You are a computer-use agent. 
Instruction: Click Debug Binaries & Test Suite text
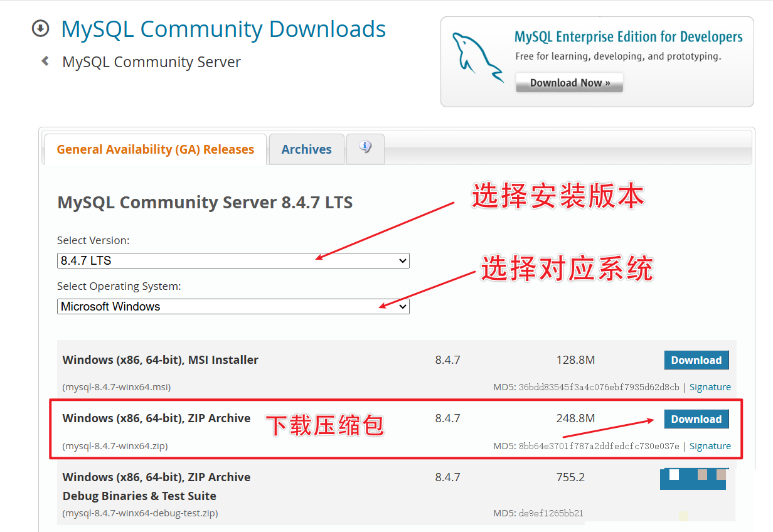click(x=139, y=496)
